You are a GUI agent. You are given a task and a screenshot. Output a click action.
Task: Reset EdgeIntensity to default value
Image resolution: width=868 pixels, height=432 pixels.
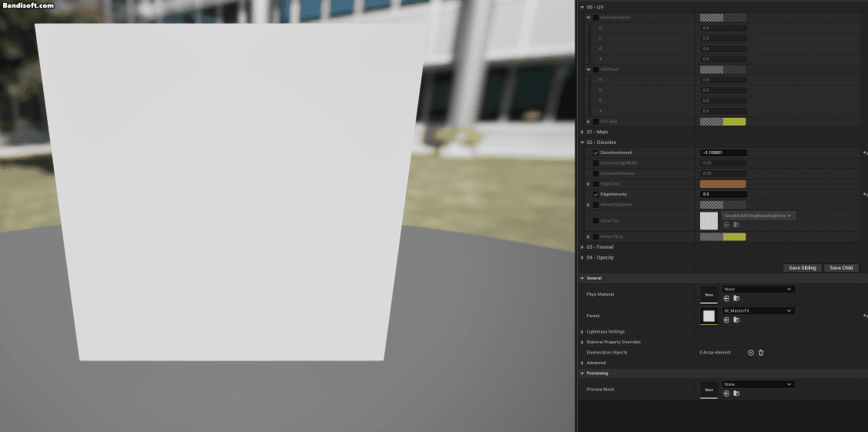865,195
